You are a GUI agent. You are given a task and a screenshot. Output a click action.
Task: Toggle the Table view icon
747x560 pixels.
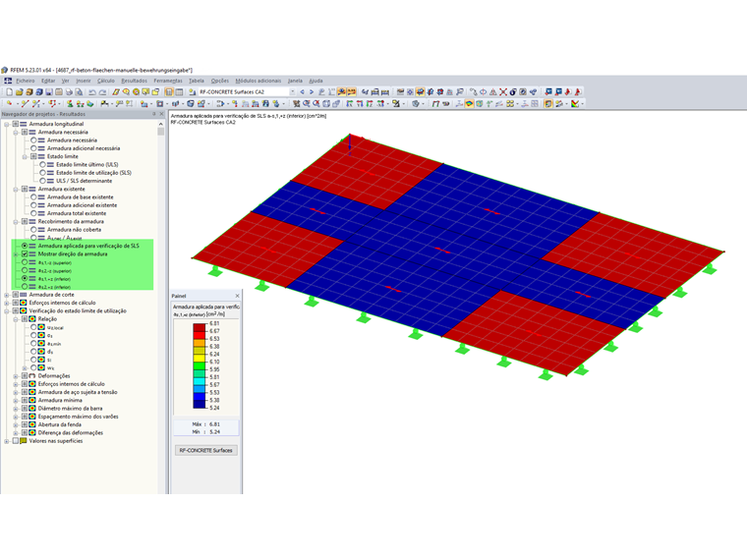(179, 92)
